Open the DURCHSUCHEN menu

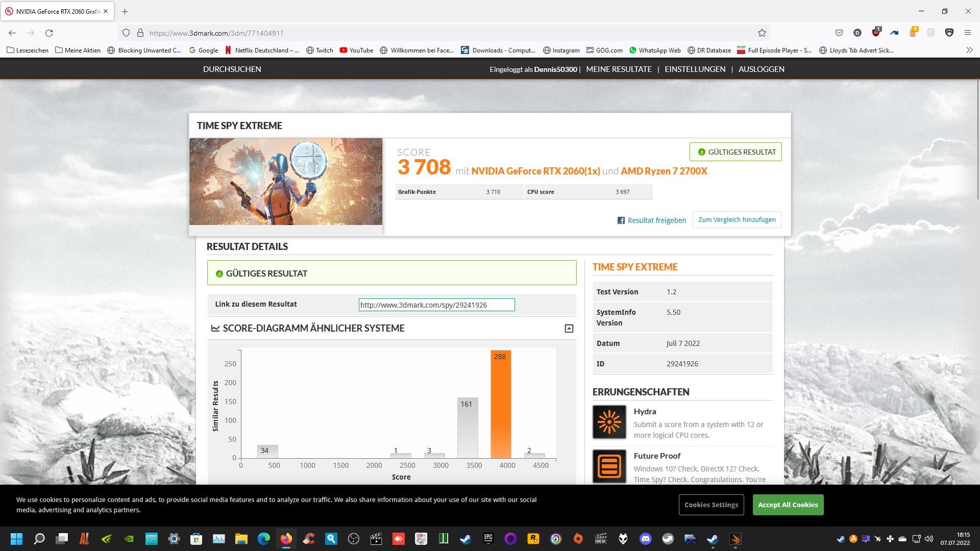[232, 69]
